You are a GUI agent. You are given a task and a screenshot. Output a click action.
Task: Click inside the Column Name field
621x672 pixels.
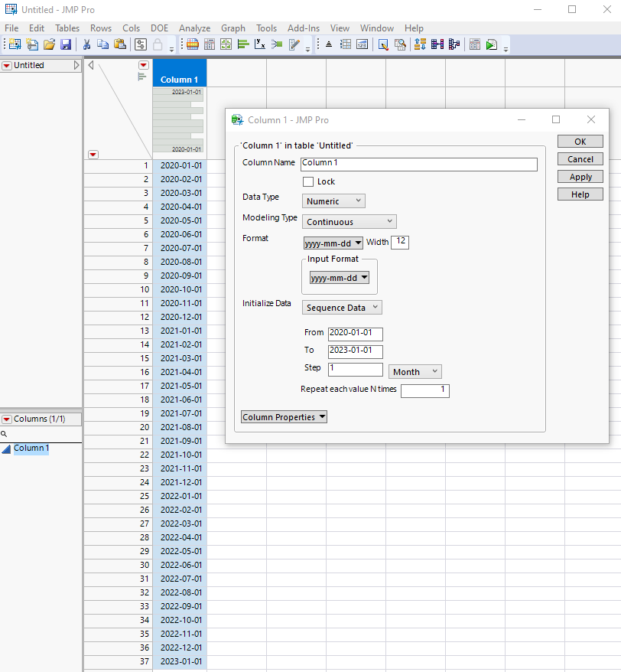coord(418,164)
